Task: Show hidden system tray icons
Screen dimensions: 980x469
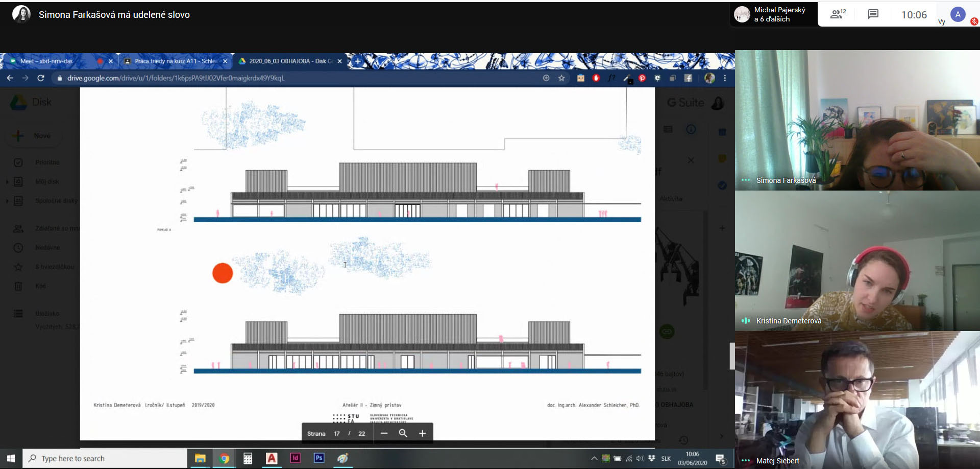Action: click(x=594, y=458)
